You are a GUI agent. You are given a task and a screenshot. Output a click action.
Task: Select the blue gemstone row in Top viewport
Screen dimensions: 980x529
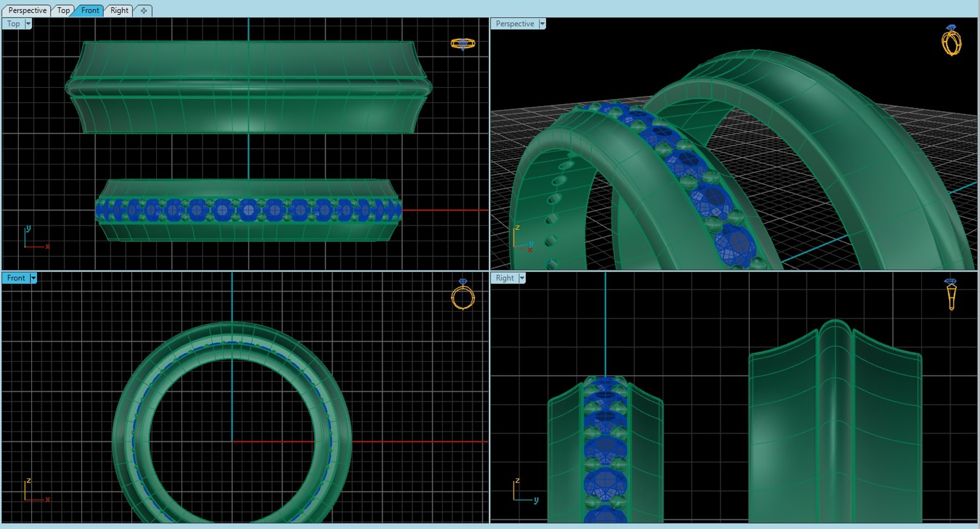tap(249, 210)
